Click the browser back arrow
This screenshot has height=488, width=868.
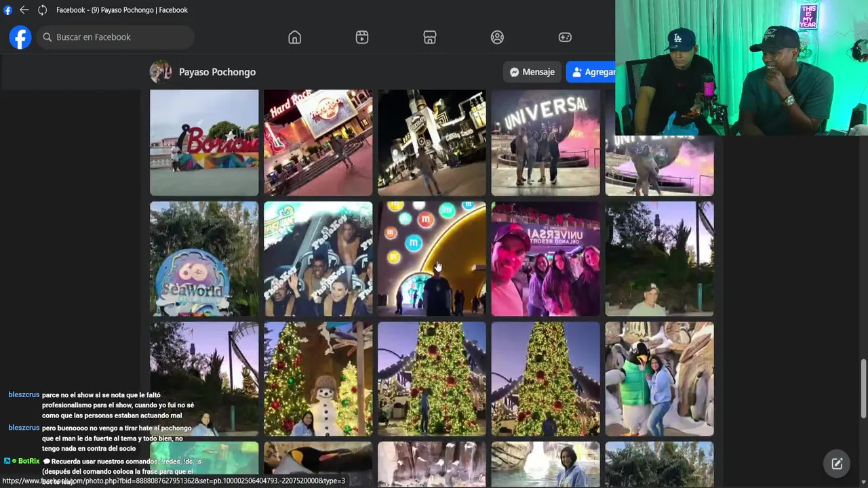24,10
